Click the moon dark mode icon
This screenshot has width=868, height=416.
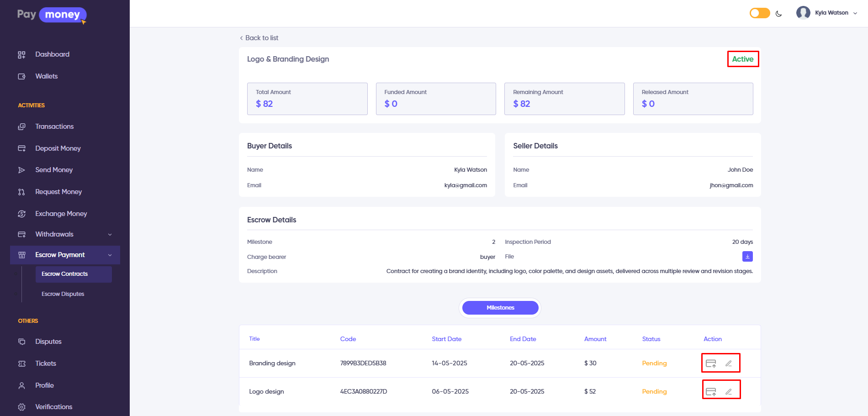(779, 14)
